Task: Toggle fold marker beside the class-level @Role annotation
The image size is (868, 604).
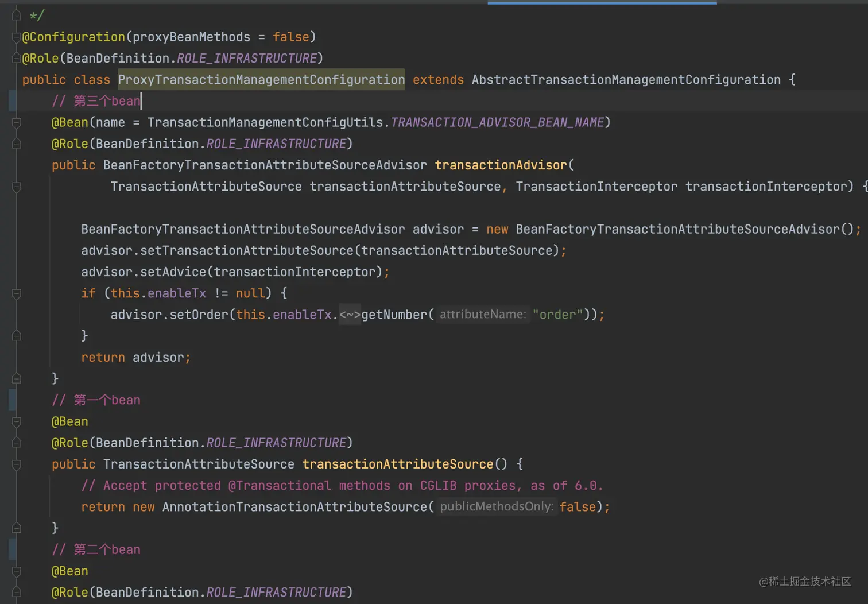Action: (16, 59)
